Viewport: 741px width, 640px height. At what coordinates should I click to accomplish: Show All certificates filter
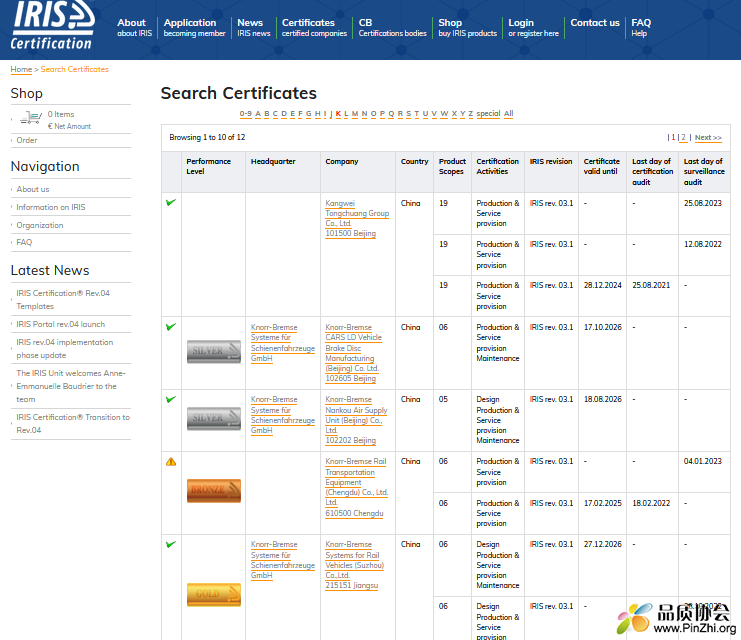point(508,113)
